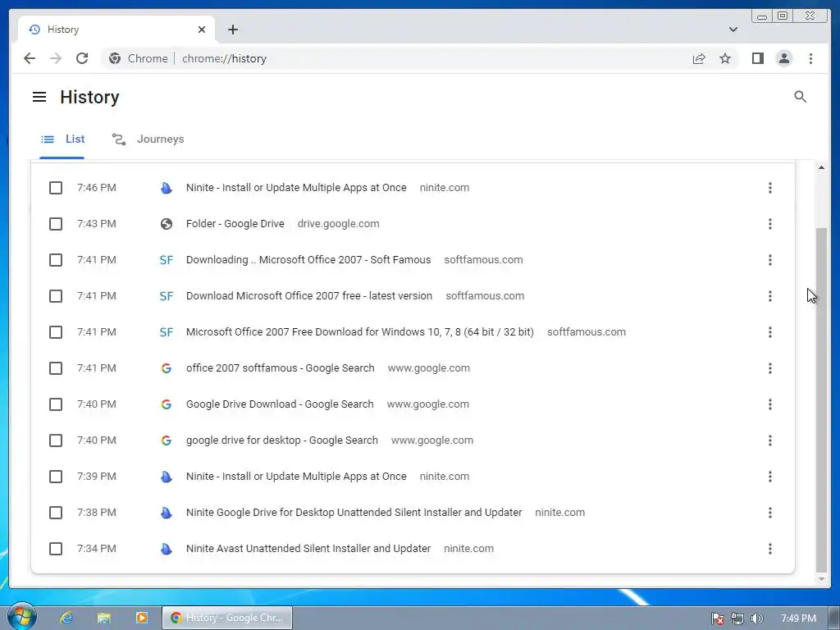Tick checkbox for Download Microsoft Office 2007 free entry

(x=56, y=295)
